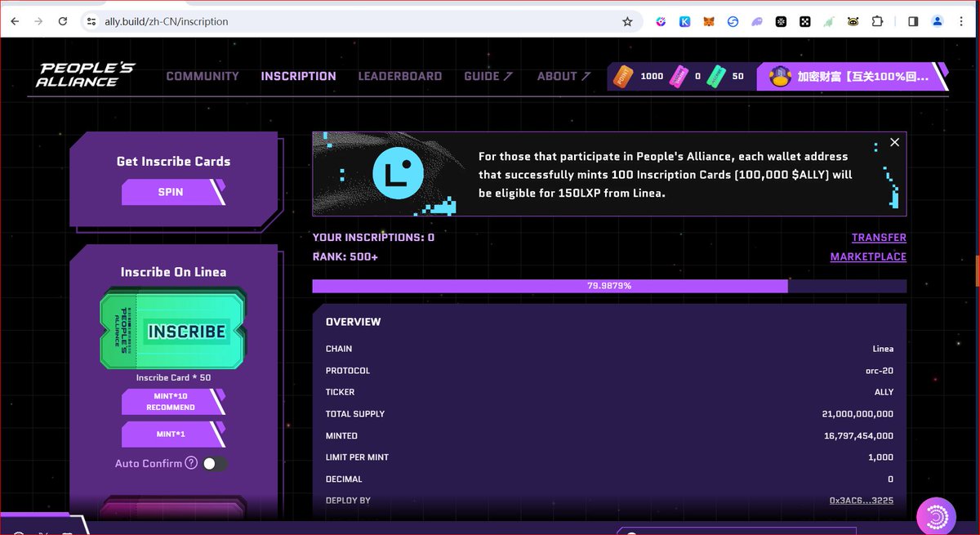
Task: Click the Auto Confirm help question icon
Action: [191, 463]
